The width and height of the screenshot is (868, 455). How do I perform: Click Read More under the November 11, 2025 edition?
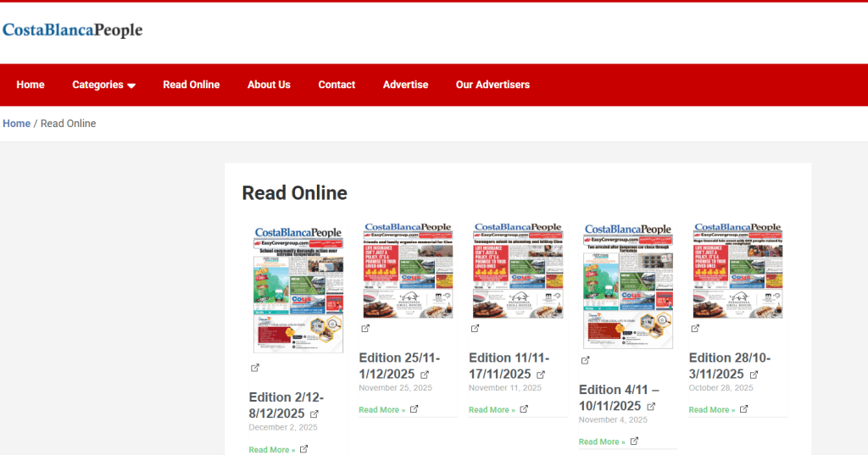[x=492, y=409]
